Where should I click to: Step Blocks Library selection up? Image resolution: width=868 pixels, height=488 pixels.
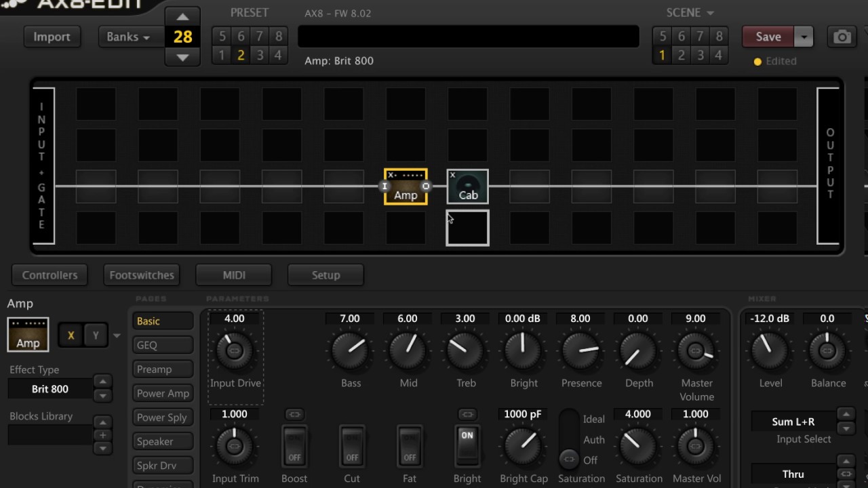[102, 422]
